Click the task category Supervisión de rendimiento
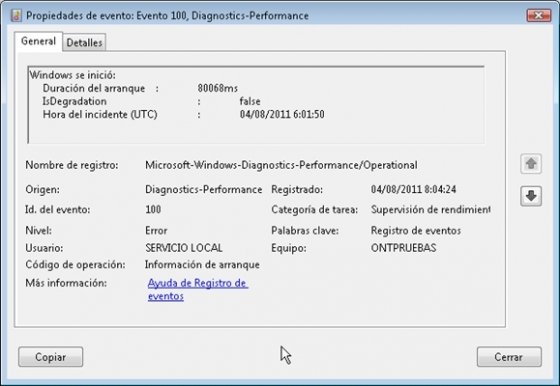Screen dimensions: 560x386 point(430,210)
